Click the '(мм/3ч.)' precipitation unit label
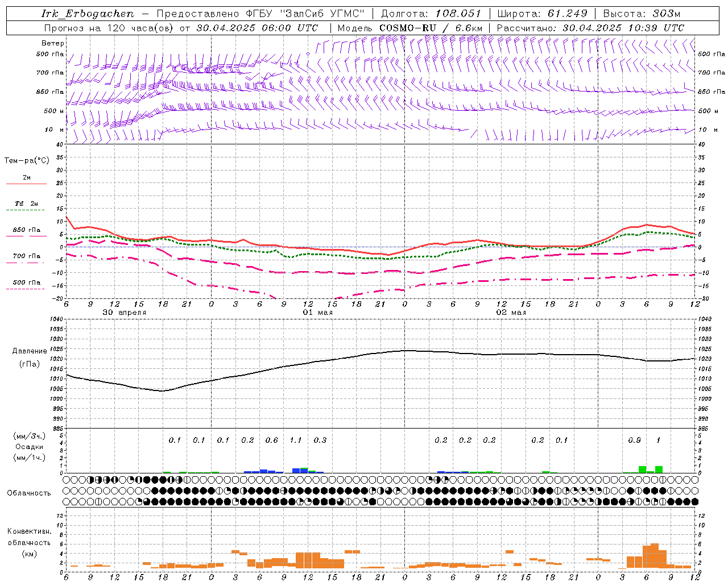 point(29,436)
